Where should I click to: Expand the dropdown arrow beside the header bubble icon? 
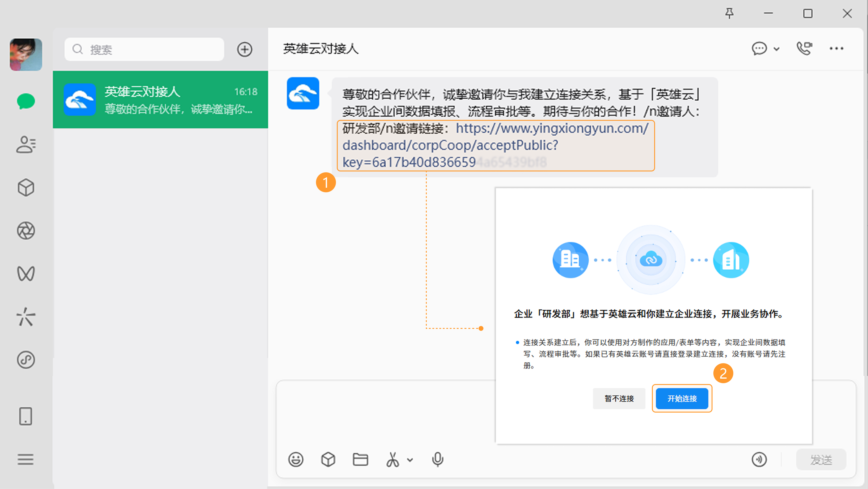tap(777, 49)
